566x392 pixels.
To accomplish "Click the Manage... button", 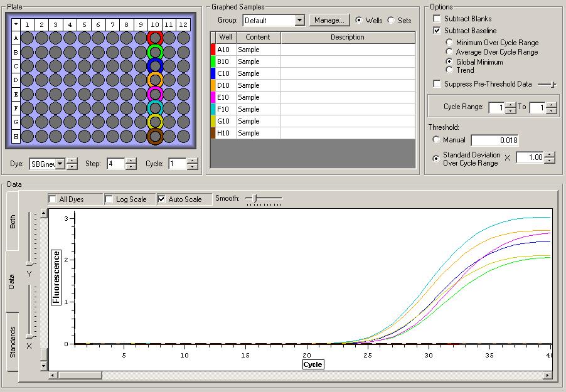I will pos(329,20).
